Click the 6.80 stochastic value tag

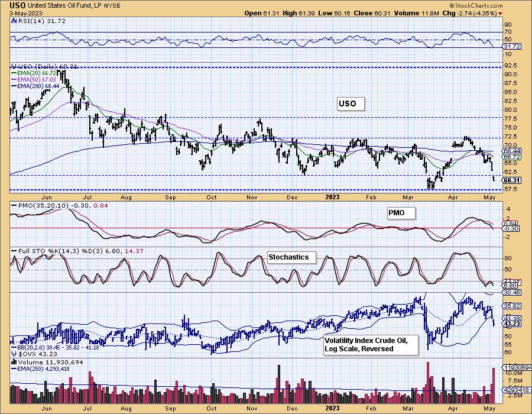(x=511, y=286)
